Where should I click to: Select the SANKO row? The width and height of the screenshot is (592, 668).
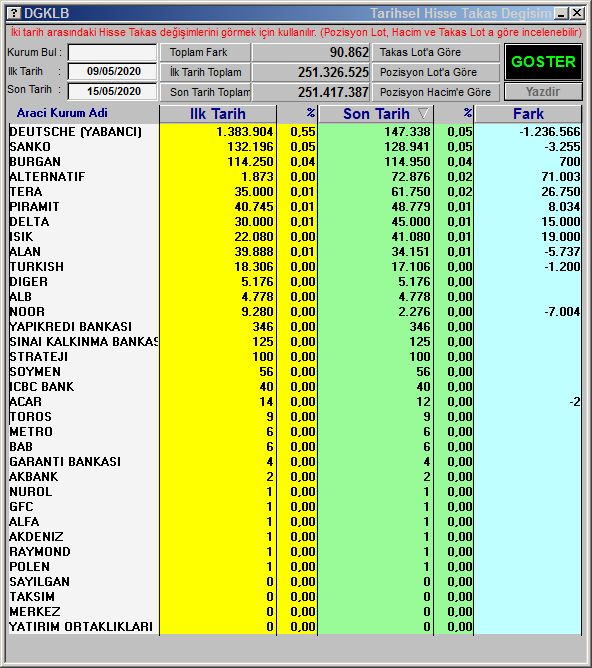click(295, 147)
